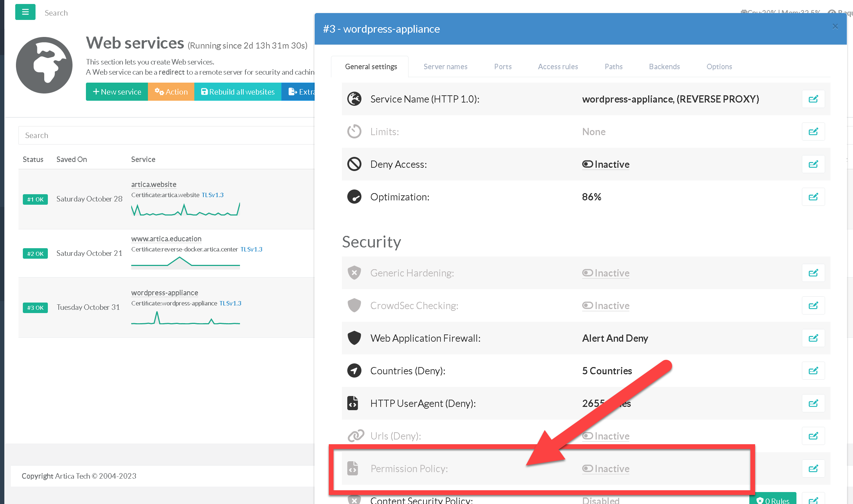Select the Backends tab
The image size is (853, 504).
664,67
